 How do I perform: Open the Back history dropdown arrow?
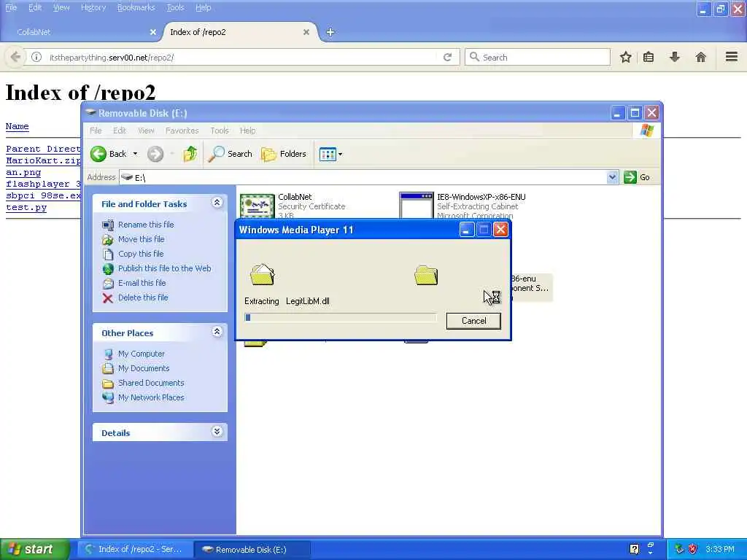[135, 154]
